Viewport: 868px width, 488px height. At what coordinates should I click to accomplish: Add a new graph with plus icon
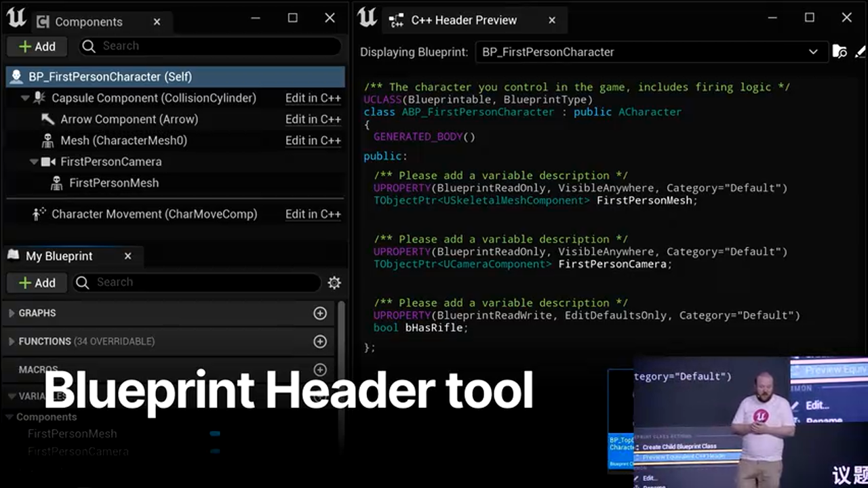pyautogui.click(x=320, y=313)
